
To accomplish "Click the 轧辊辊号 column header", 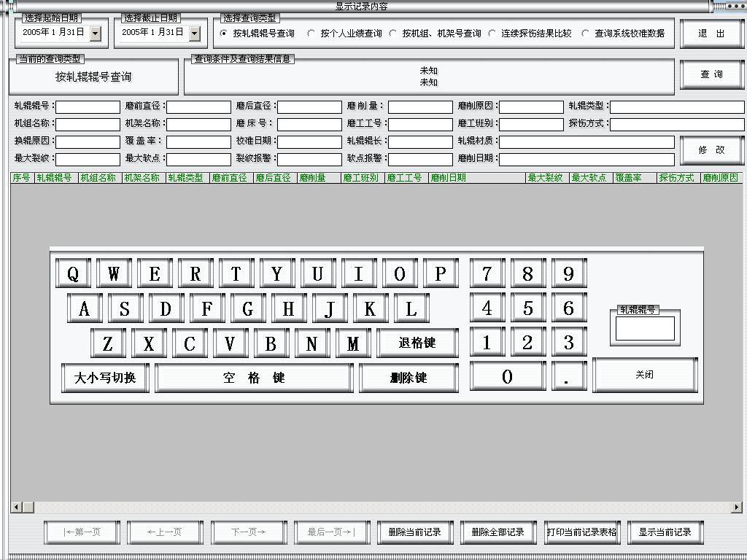I will [55, 177].
